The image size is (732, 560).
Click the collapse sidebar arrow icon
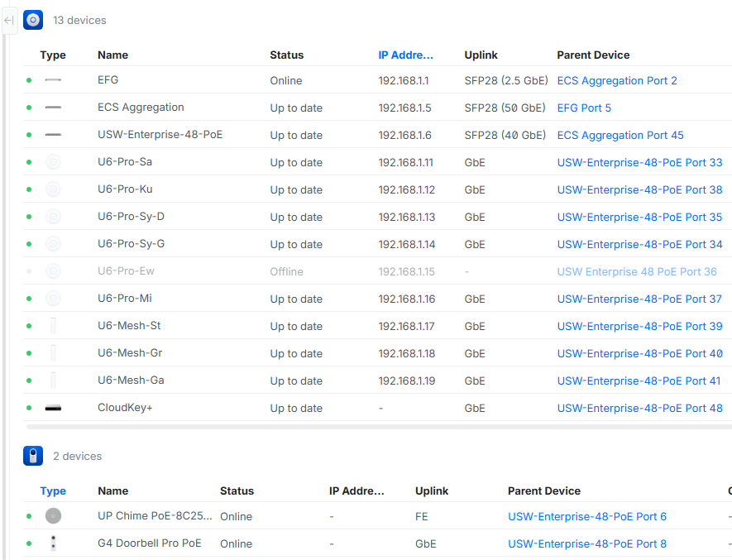tap(9, 20)
